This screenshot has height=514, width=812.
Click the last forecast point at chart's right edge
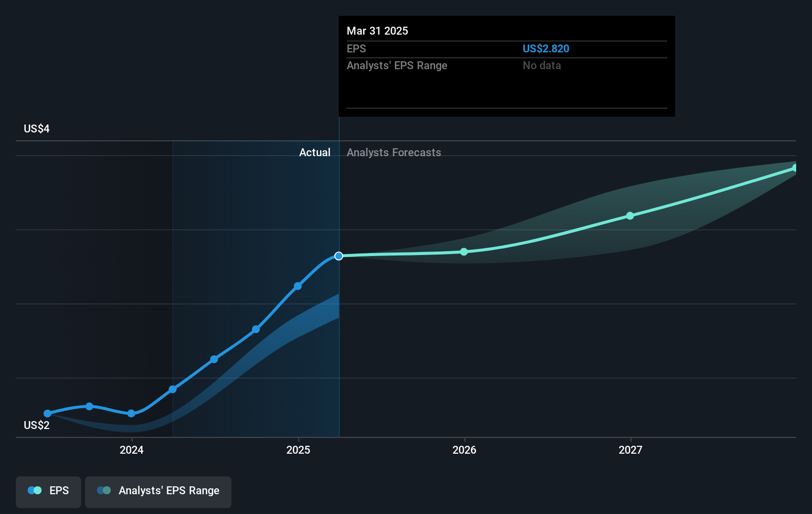[795, 168]
